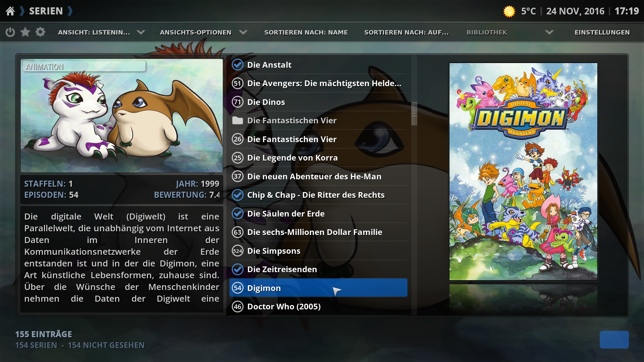Screen dimensions: 644x362
Task: Select Sortieren nach: Name
Action: (x=306, y=33)
